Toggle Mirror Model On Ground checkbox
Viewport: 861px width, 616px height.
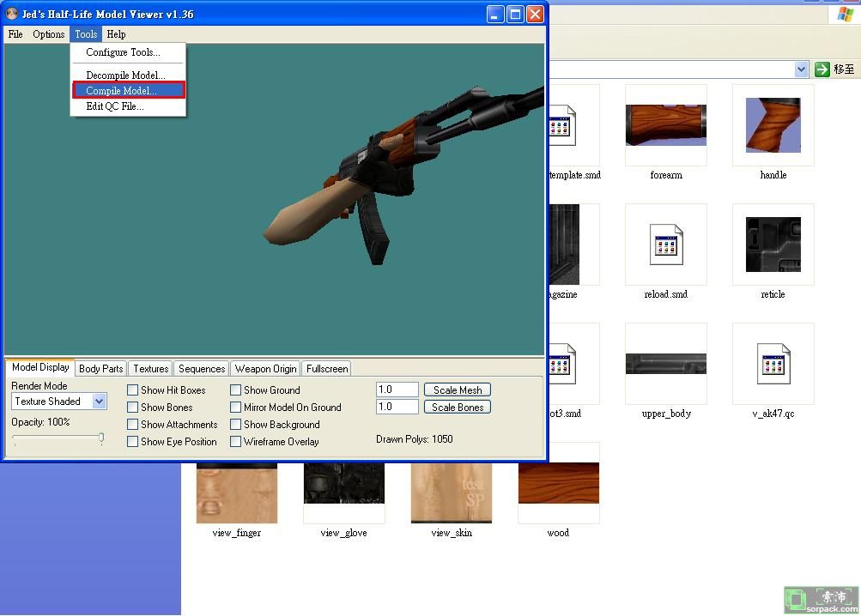click(x=235, y=408)
